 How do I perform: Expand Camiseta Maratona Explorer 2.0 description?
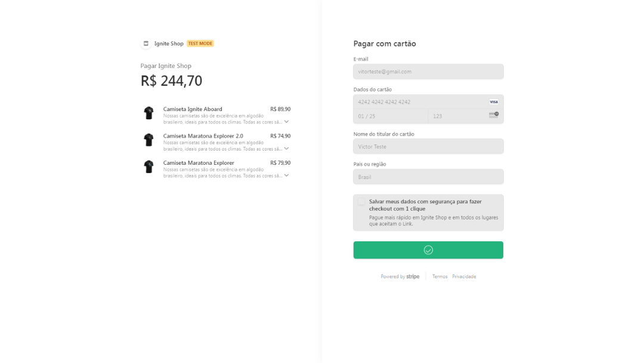(x=287, y=149)
